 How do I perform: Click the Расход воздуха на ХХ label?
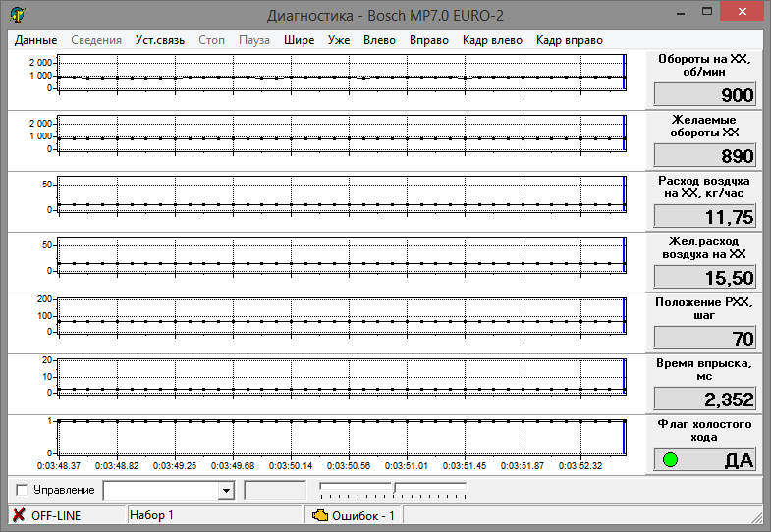pyautogui.click(x=704, y=186)
